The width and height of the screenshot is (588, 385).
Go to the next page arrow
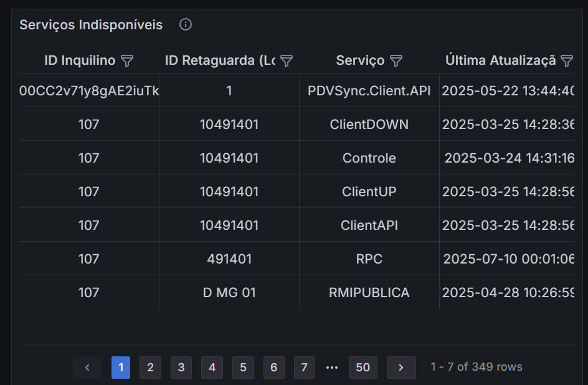(x=401, y=368)
